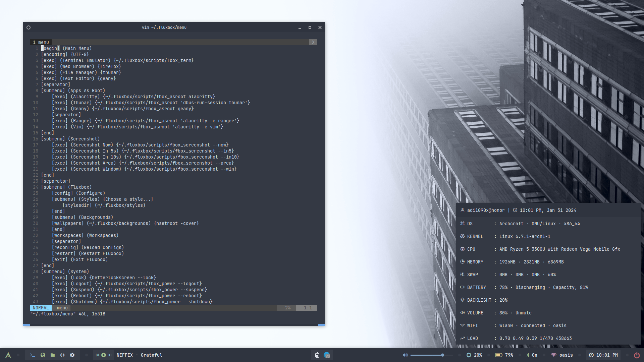Image resolution: width=644 pixels, height=362 pixels.
Task: Open the Archcraft launcher menu icon
Action: pyautogui.click(x=8, y=355)
